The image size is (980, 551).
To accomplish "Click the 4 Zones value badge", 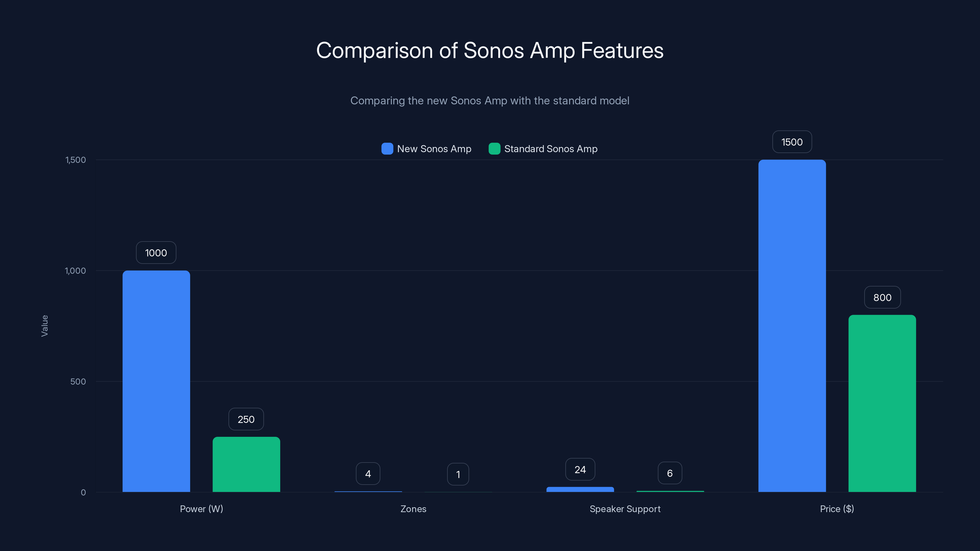I will tap(368, 474).
